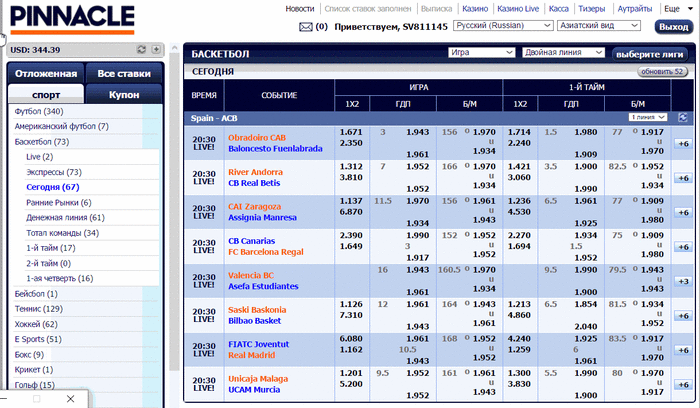This screenshot has width=700, height=408.
Task: Open Ранние Рынки (6) section
Action: point(58,202)
